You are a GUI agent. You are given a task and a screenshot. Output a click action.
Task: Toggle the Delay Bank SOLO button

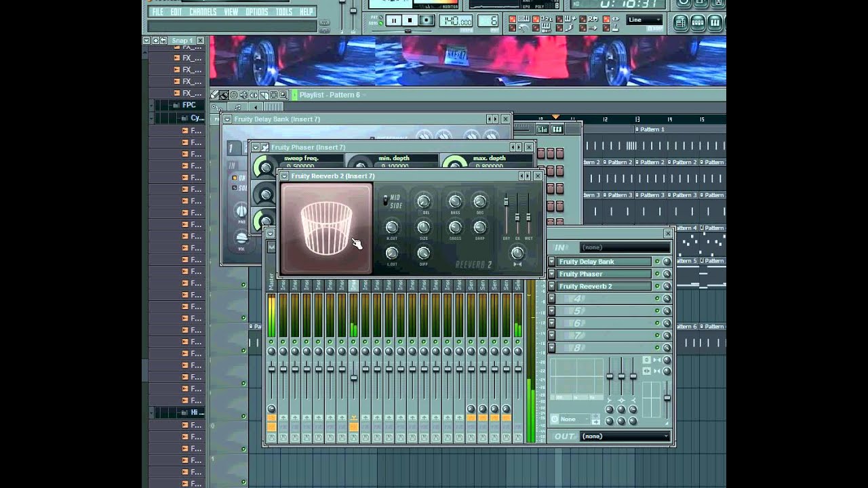[x=235, y=188]
